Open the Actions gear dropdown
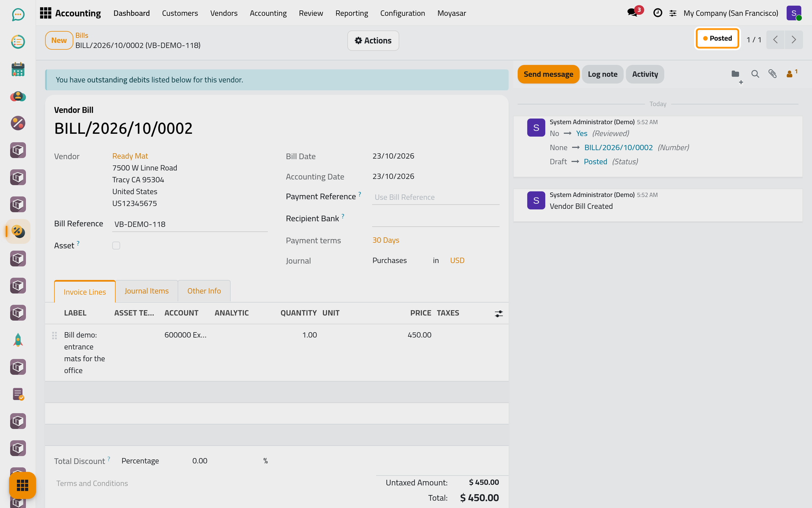 (x=373, y=41)
